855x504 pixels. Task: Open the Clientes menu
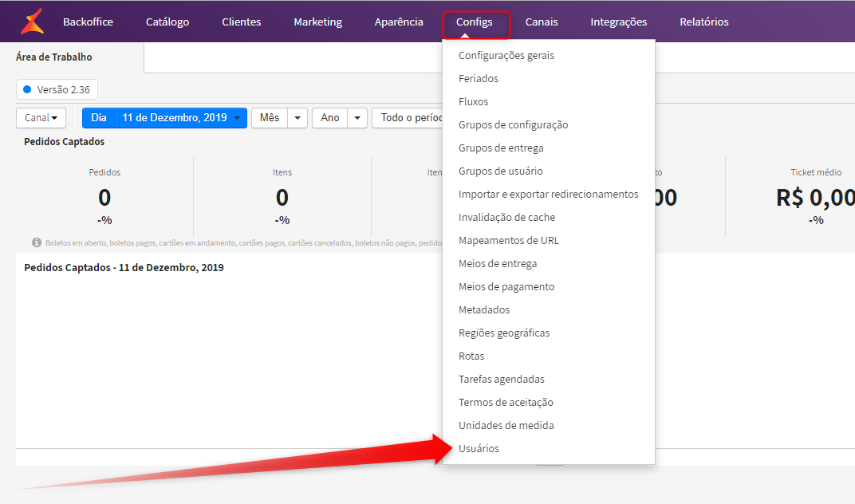coord(241,22)
